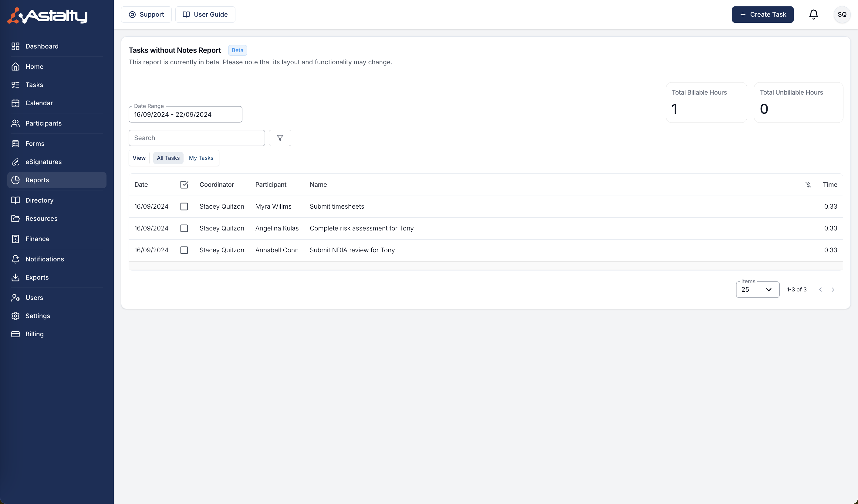The width and height of the screenshot is (858, 504).
Task: Open the SQ user avatar
Action: [x=842, y=15]
